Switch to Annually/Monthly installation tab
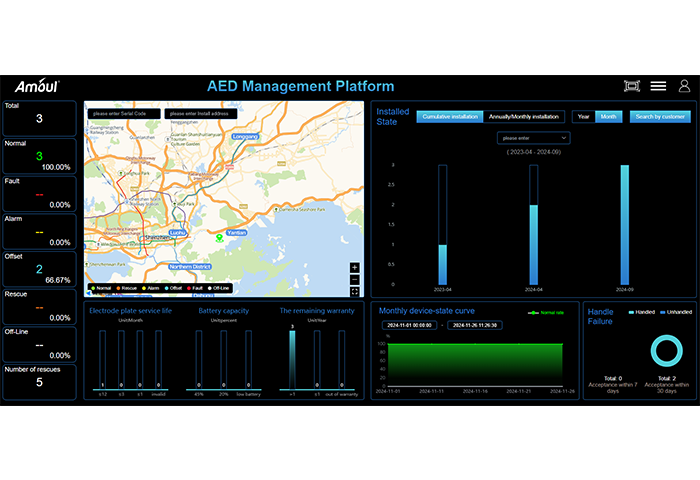Image resolution: width=700 pixels, height=480 pixels. (525, 117)
